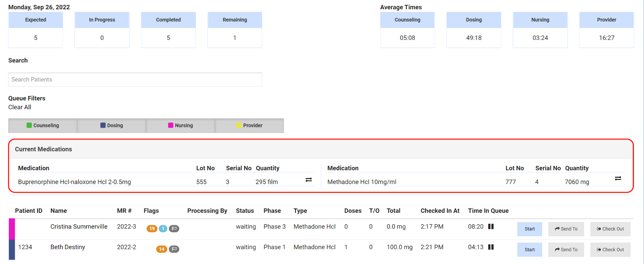This screenshot has width=644, height=264.
Task: Open the In Progress count tile
Action: coord(102,30)
